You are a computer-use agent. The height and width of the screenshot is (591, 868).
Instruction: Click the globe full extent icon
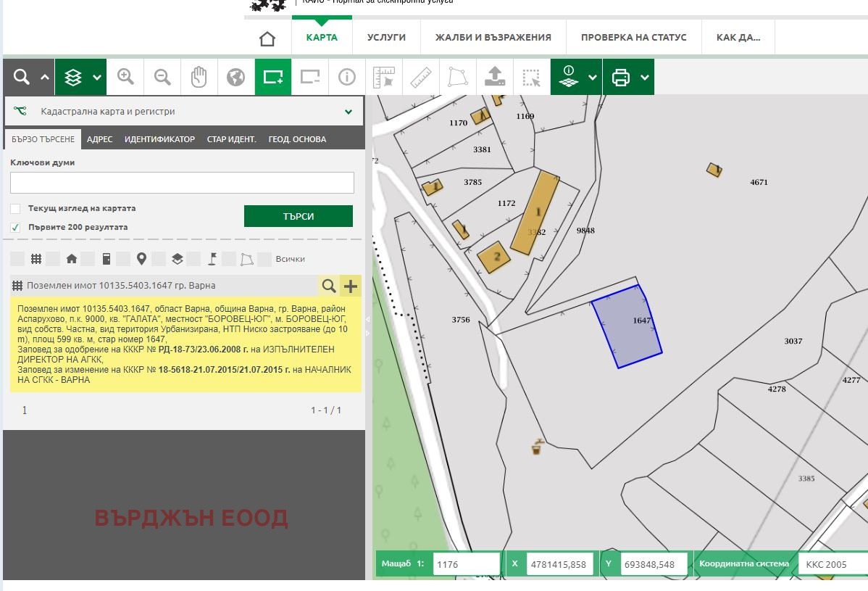[236, 77]
